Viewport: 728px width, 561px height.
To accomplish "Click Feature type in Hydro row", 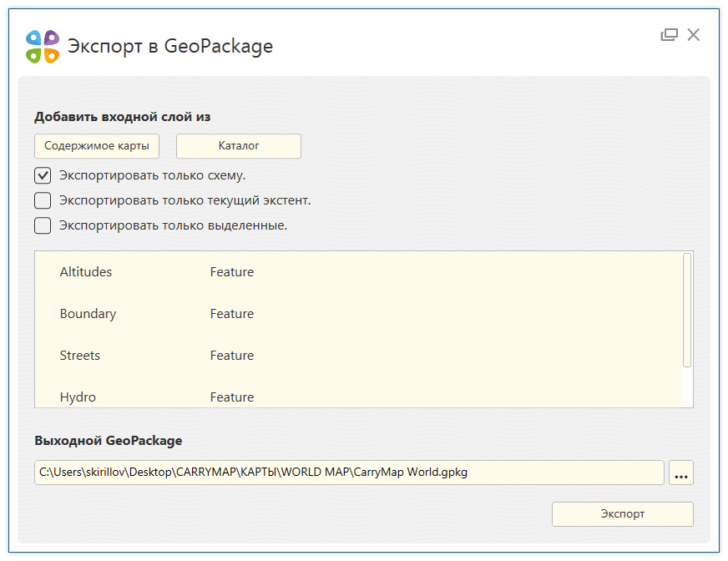I will [x=232, y=397].
